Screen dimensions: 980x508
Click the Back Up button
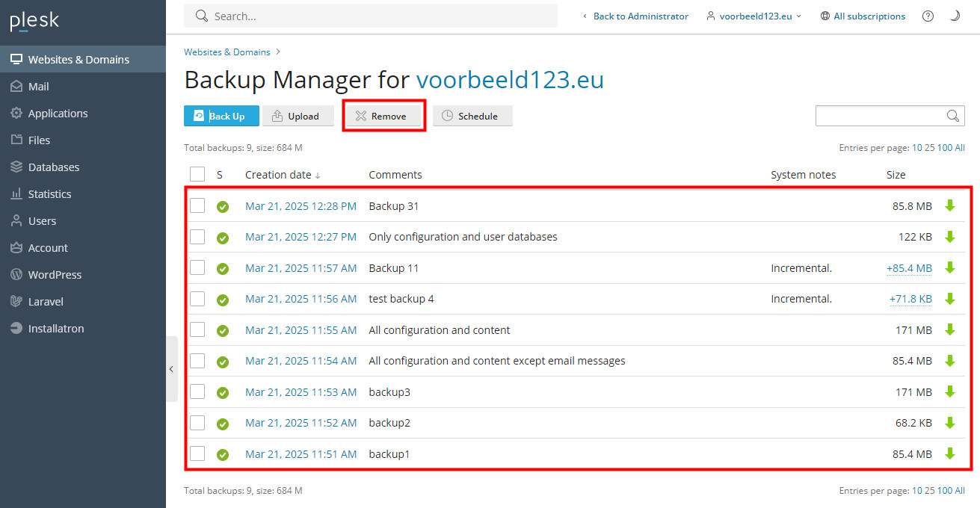click(x=221, y=116)
